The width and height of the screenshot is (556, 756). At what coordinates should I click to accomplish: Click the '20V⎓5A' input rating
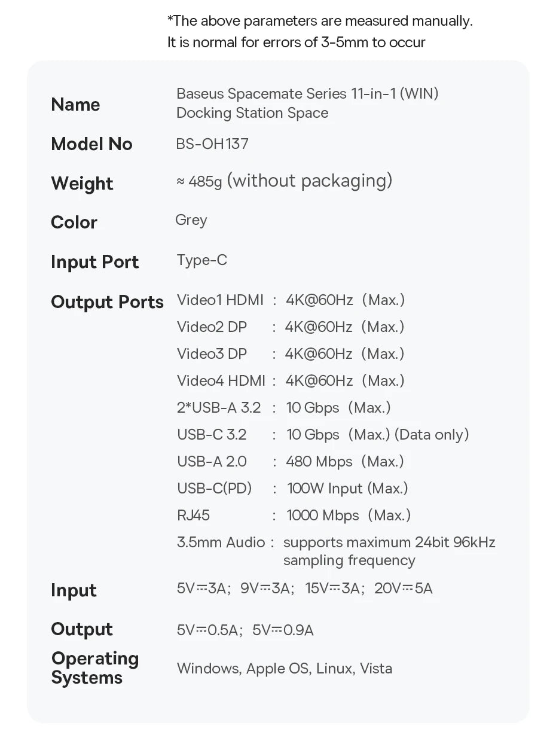click(x=404, y=589)
